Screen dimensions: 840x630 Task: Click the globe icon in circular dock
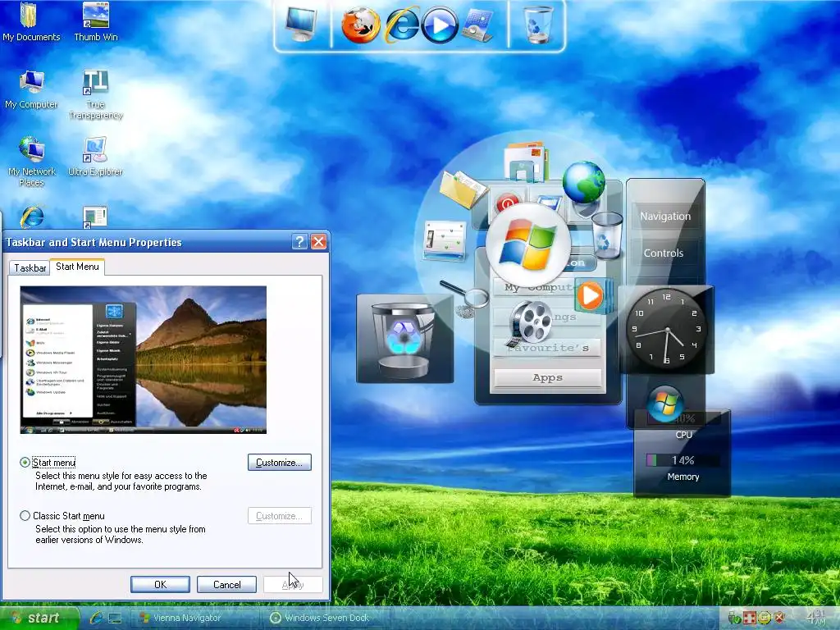tap(583, 183)
